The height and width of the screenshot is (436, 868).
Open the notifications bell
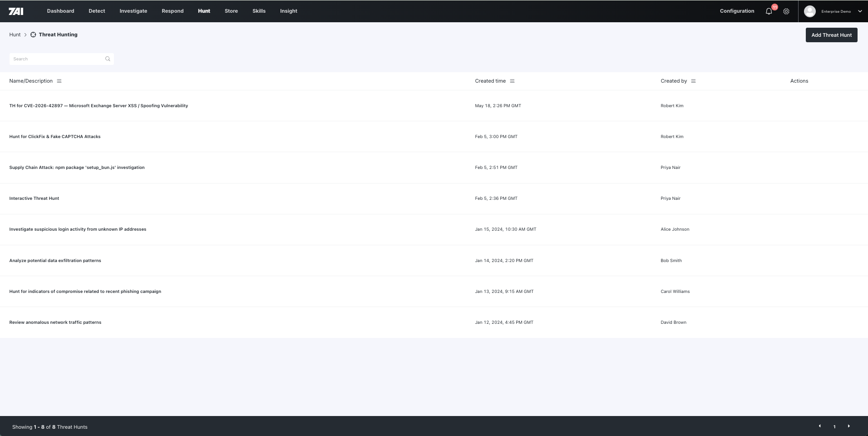pyautogui.click(x=769, y=11)
